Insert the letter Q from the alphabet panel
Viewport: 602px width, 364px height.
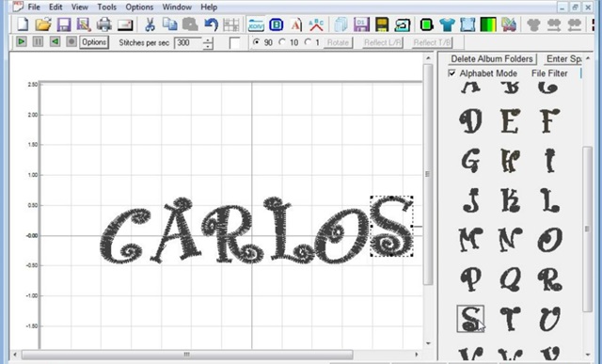(510, 279)
